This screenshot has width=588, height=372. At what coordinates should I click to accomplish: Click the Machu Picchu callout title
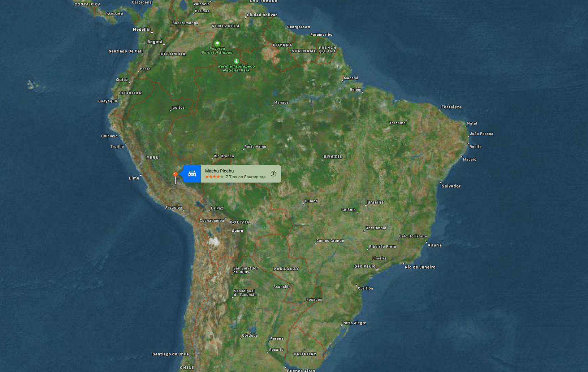point(219,171)
